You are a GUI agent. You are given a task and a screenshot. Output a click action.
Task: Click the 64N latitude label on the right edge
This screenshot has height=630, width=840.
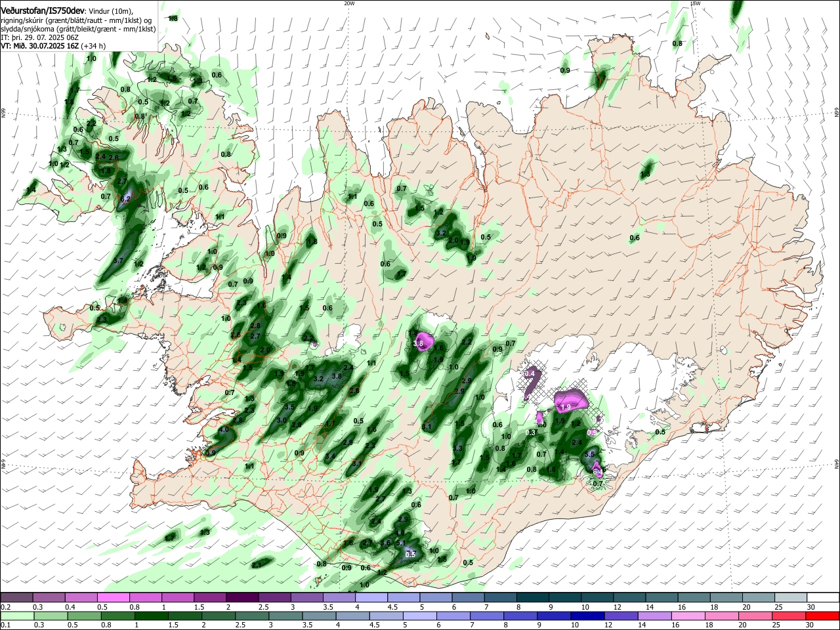click(837, 464)
